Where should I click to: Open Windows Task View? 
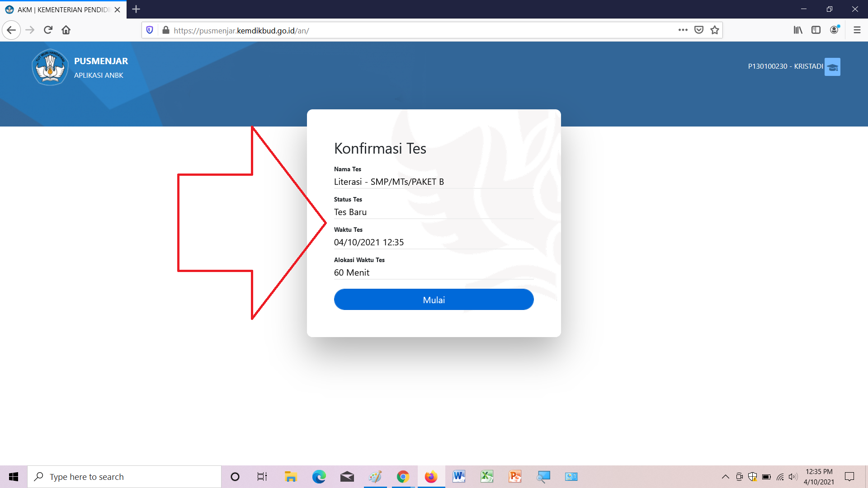coord(262,476)
